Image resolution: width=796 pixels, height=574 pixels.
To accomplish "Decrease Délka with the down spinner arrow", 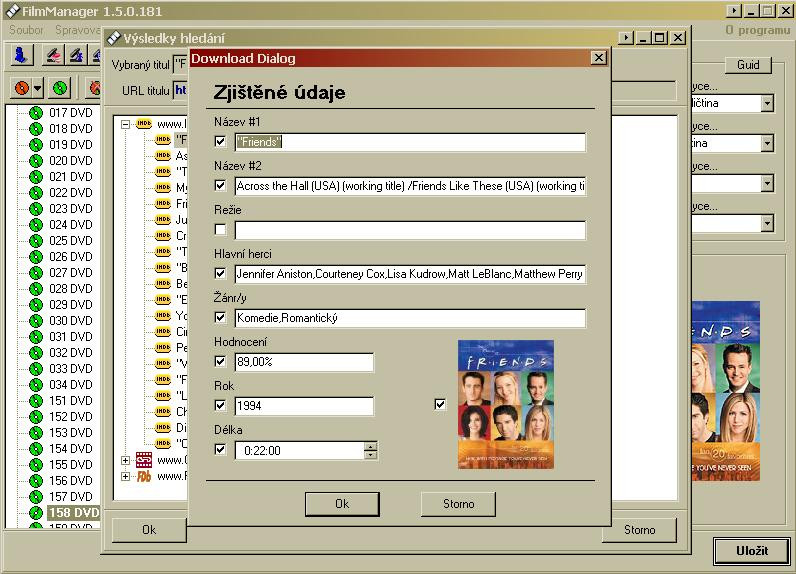I will click(x=371, y=455).
